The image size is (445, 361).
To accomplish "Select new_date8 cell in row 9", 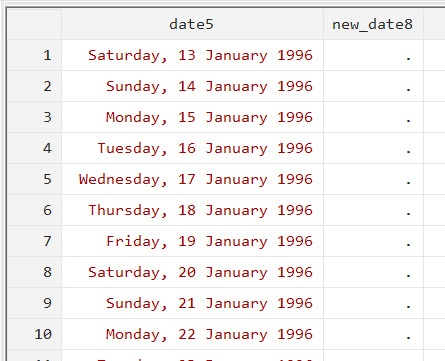I will 373,303.
